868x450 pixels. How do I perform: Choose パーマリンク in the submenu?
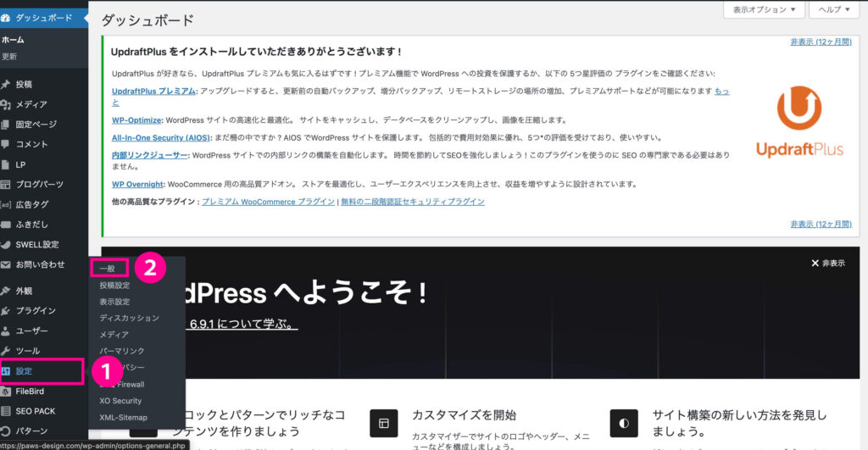[x=122, y=351]
